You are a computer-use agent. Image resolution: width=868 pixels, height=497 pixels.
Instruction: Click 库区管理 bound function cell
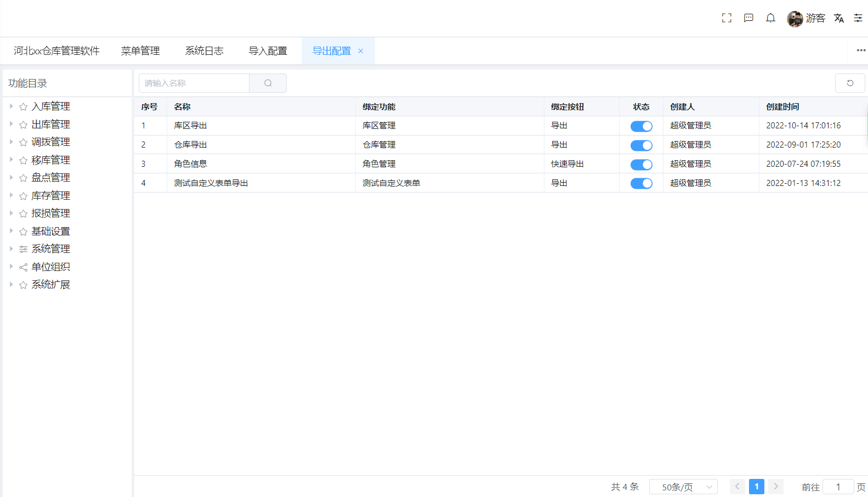(x=379, y=126)
